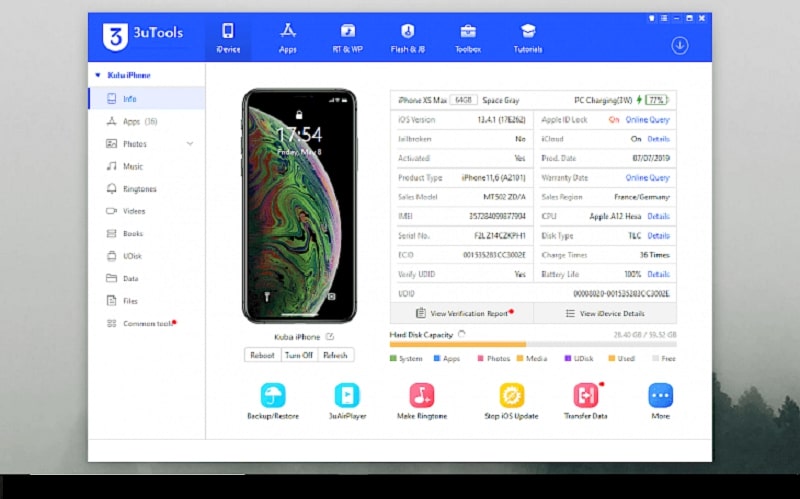Image resolution: width=800 pixels, height=499 pixels.
Task: Open Files in the sidebar
Action: 147,301
